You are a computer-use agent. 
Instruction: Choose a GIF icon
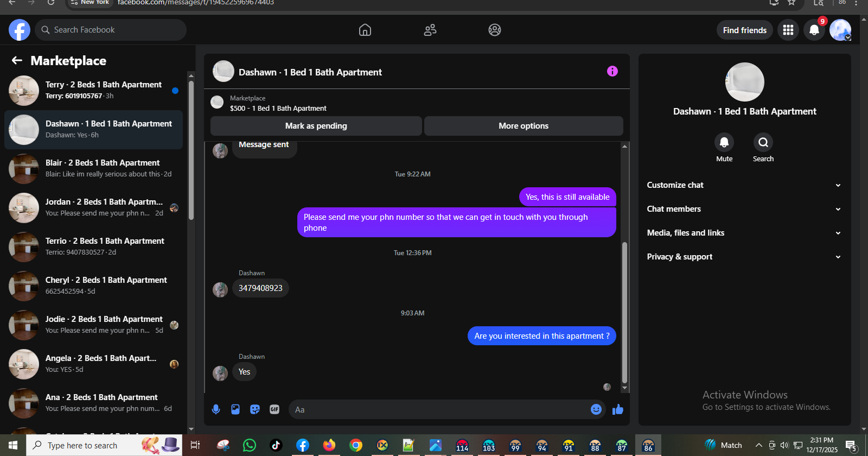click(275, 409)
